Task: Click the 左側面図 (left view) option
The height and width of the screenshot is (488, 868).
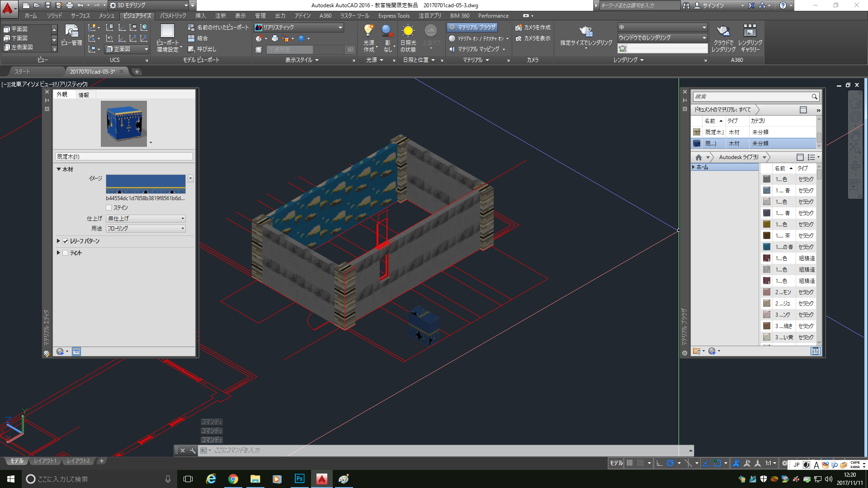Action: [x=19, y=47]
